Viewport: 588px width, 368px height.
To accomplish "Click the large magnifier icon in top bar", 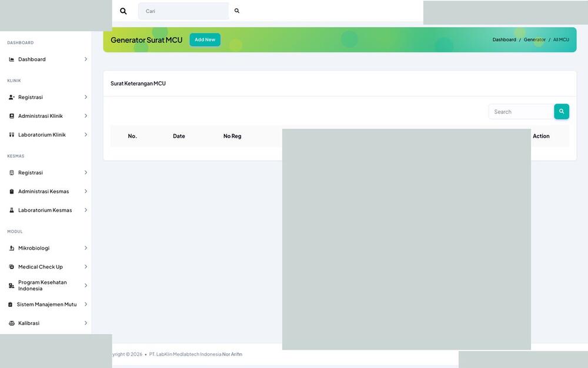I will click(x=123, y=11).
